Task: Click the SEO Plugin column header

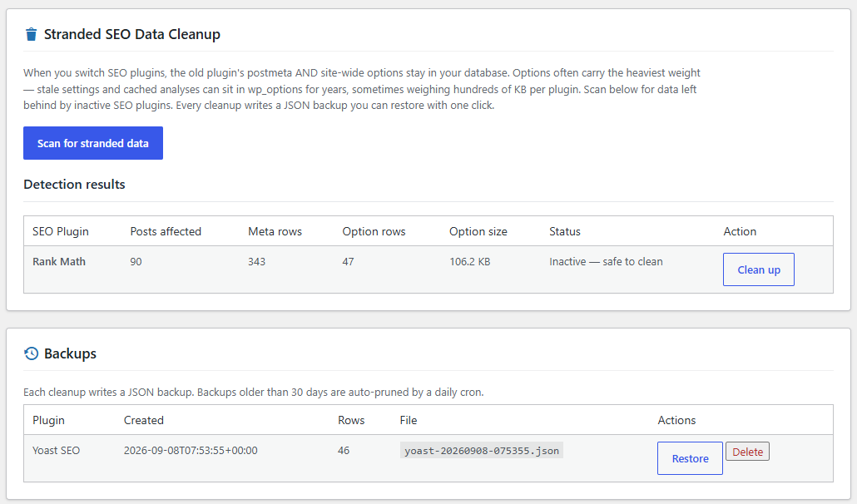Action: (61, 231)
